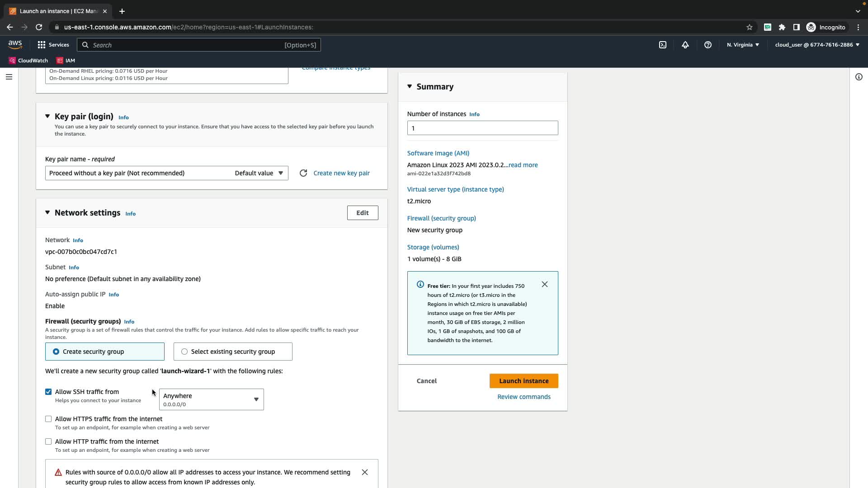Click the AWS logo home icon
This screenshot has height=488, width=868.
point(15,45)
